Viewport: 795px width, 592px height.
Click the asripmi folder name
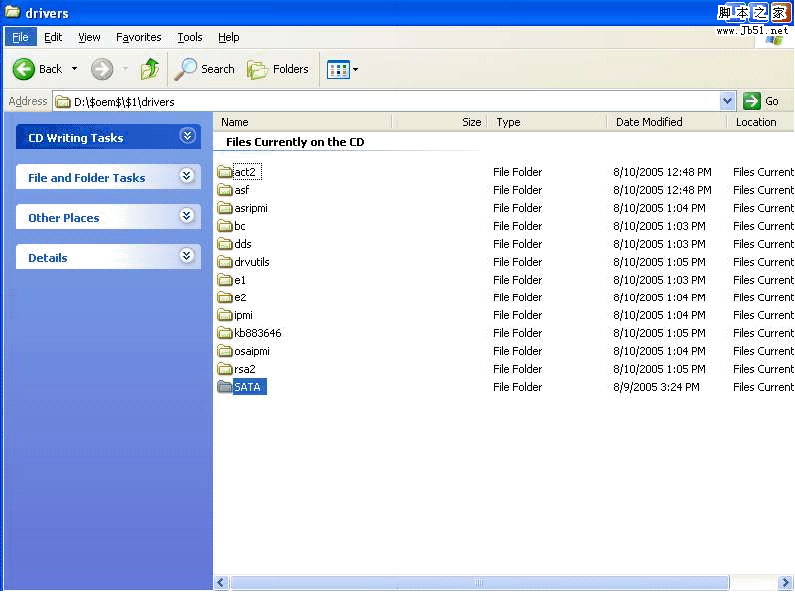tap(250, 208)
